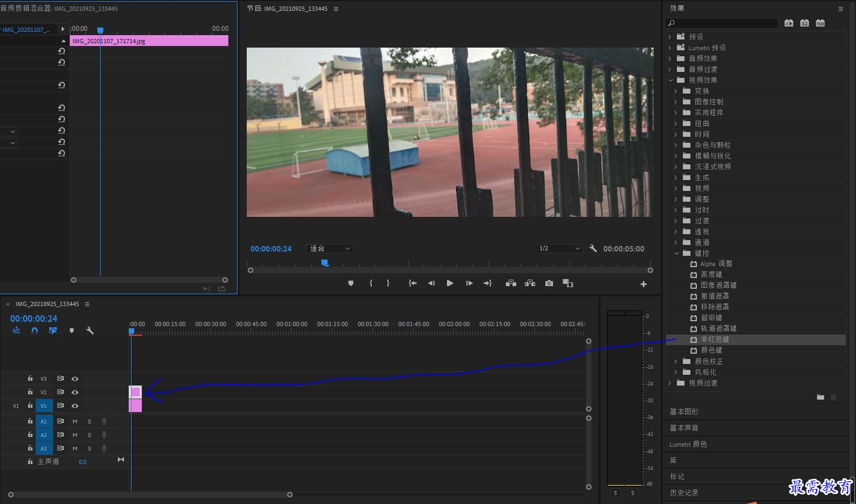Click the Lift button
The image size is (856, 504).
tap(511, 283)
